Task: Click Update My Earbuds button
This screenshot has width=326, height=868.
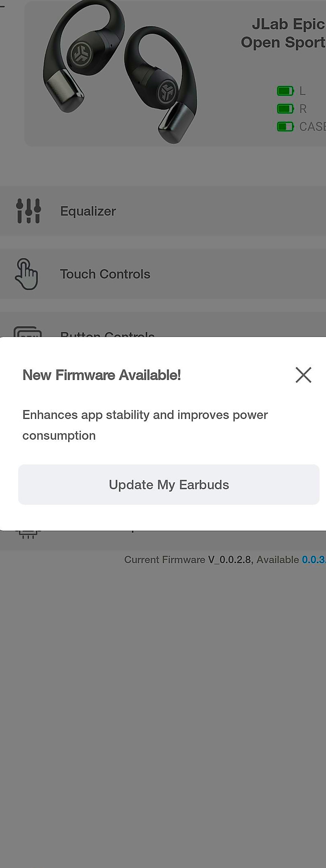Action: [x=169, y=485]
